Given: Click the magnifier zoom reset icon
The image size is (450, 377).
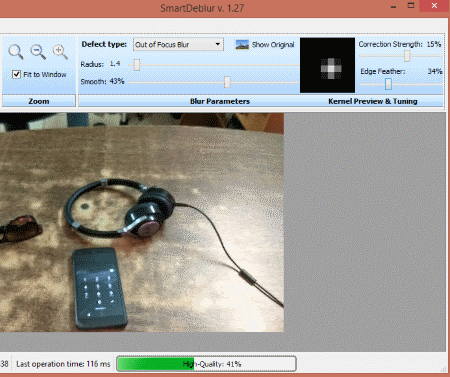Looking at the screenshot, I should (16, 52).
